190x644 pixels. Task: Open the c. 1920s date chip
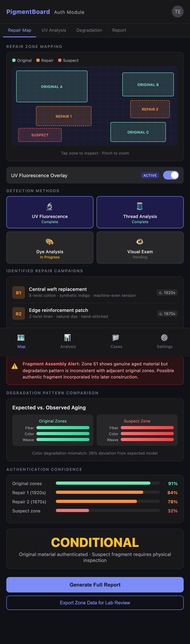click(167, 292)
